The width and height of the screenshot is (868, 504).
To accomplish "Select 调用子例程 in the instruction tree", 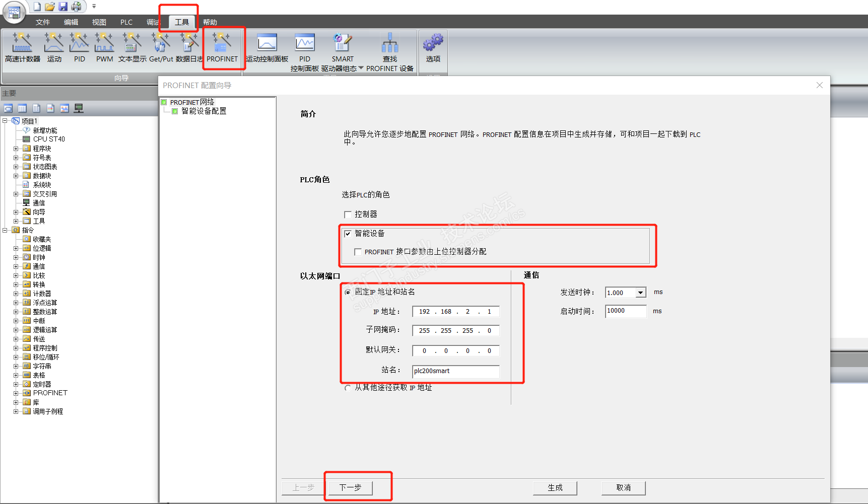I will point(48,411).
